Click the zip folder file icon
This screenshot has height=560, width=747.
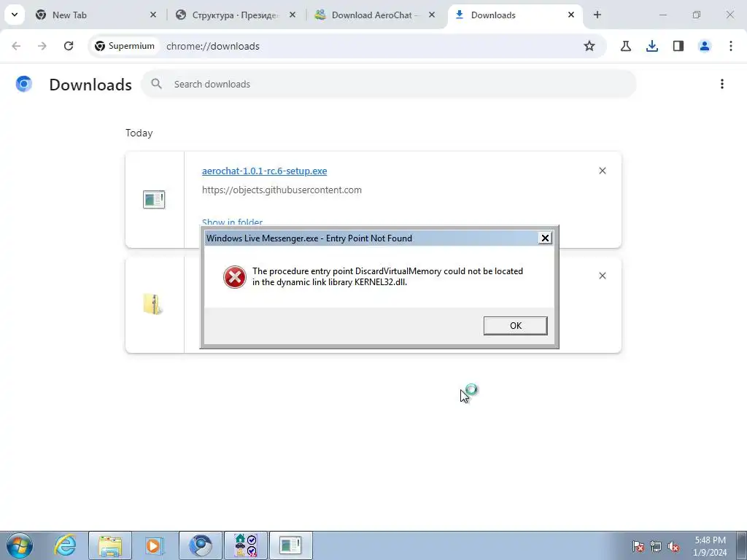click(x=153, y=304)
